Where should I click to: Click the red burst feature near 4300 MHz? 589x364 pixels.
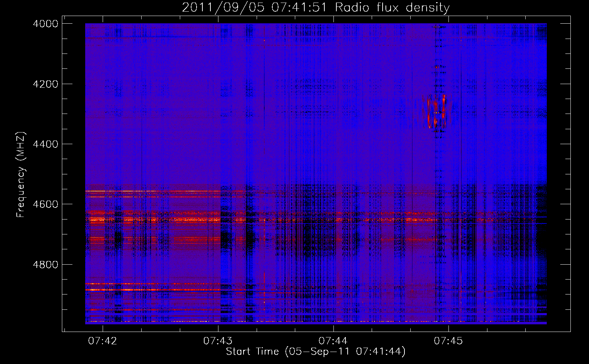pyautogui.click(x=436, y=111)
